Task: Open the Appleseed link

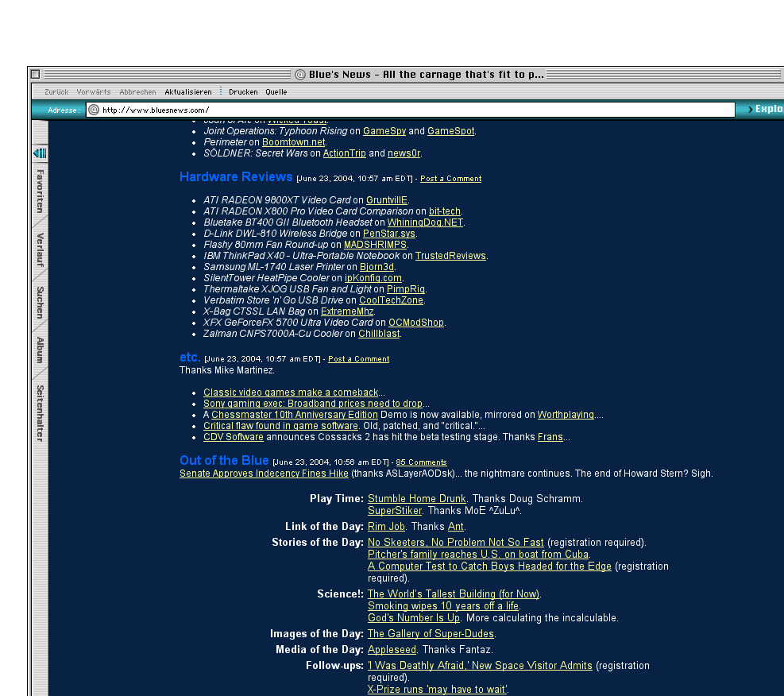Action: [392, 649]
